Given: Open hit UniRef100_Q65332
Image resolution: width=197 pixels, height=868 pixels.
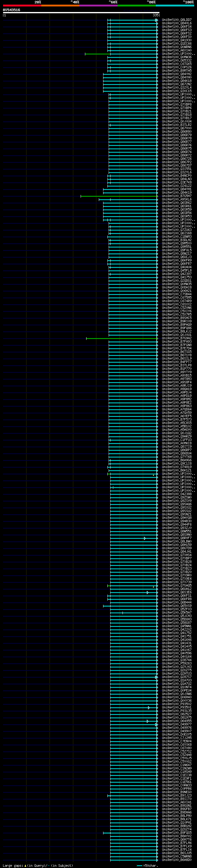Looking at the screenshot, I should tap(176, 60).
